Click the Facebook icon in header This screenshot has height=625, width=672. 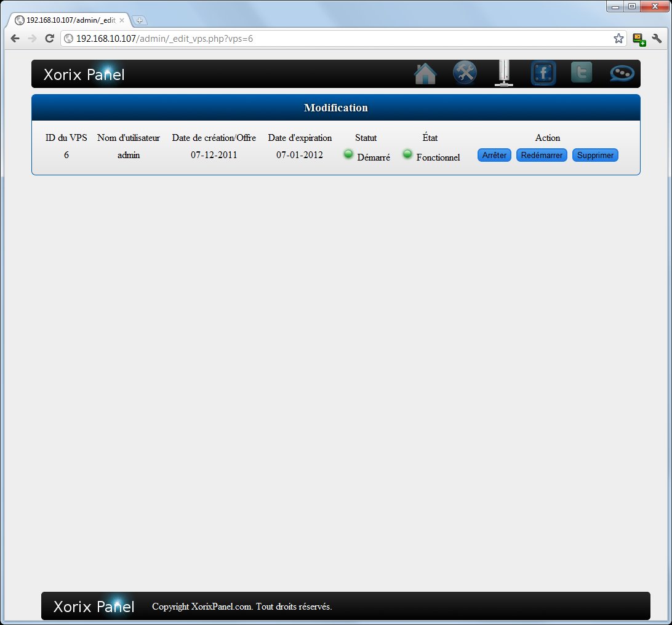pos(543,74)
